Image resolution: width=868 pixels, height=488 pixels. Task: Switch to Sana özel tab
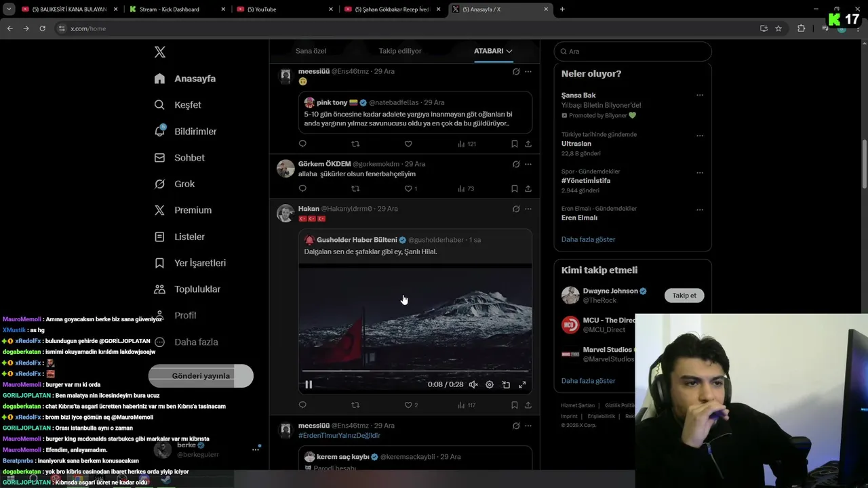point(311,51)
